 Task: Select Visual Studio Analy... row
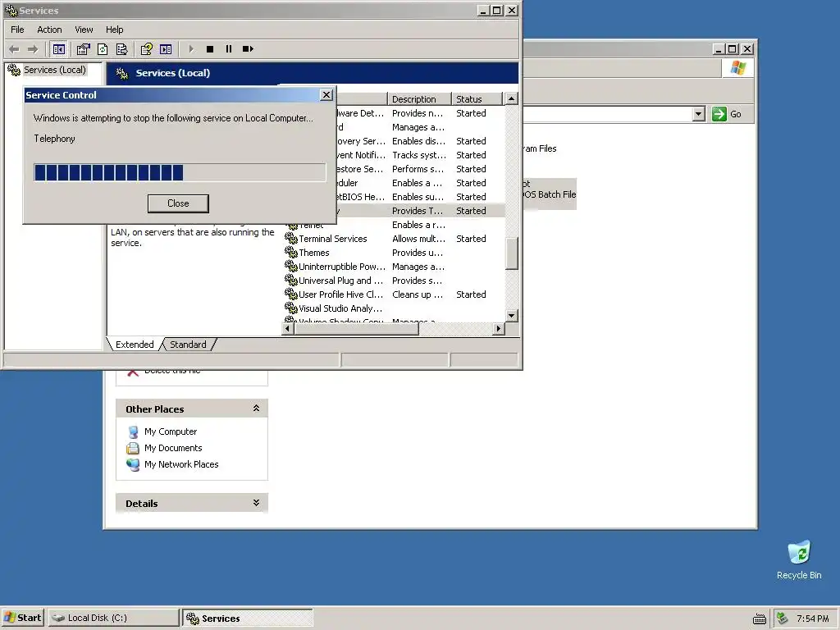point(394,308)
